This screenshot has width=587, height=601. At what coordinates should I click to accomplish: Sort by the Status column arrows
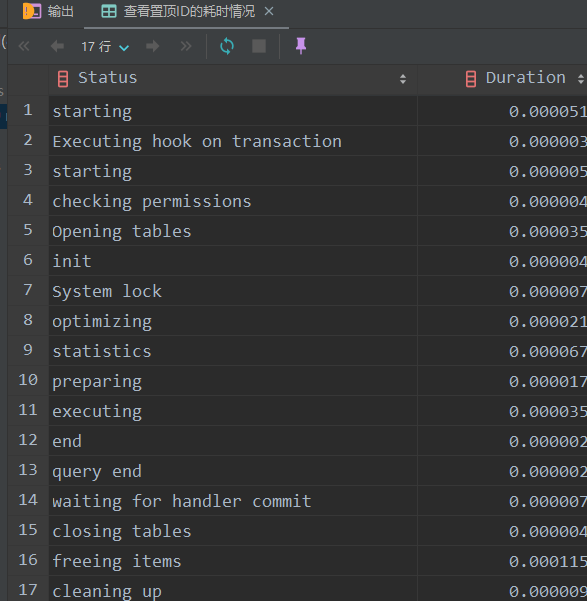pos(403,79)
